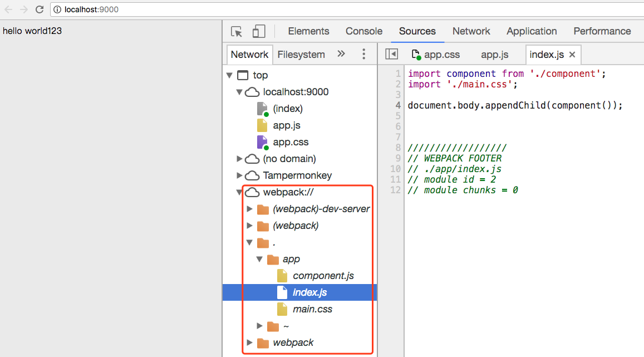Open the app.css editor tab
The width and height of the screenshot is (644, 357).
click(x=435, y=55)
